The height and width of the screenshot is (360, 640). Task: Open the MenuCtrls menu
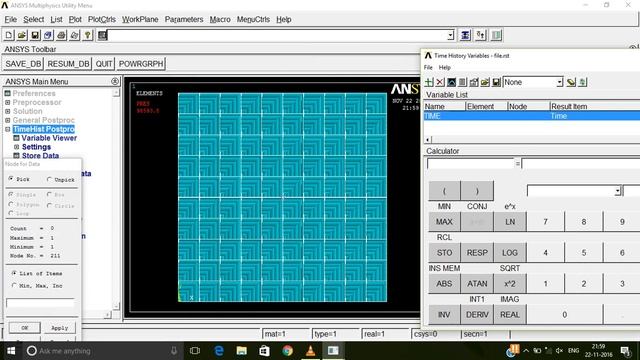(x=253, y=19)
